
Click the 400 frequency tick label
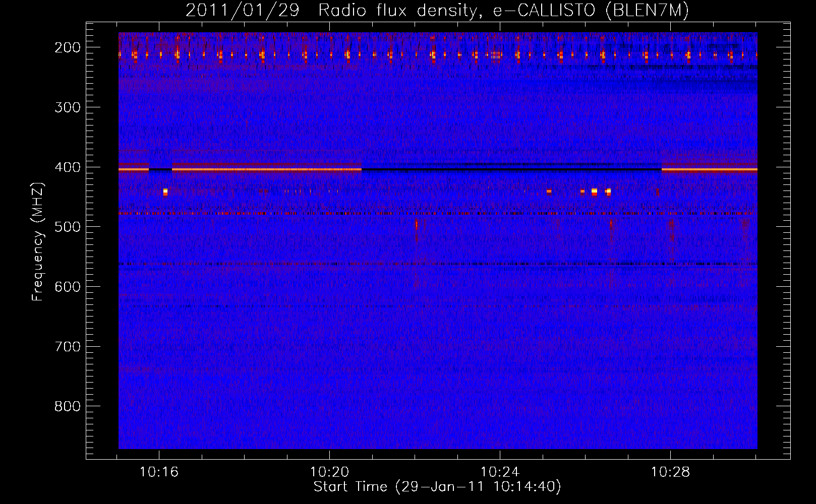pos(68,167)
